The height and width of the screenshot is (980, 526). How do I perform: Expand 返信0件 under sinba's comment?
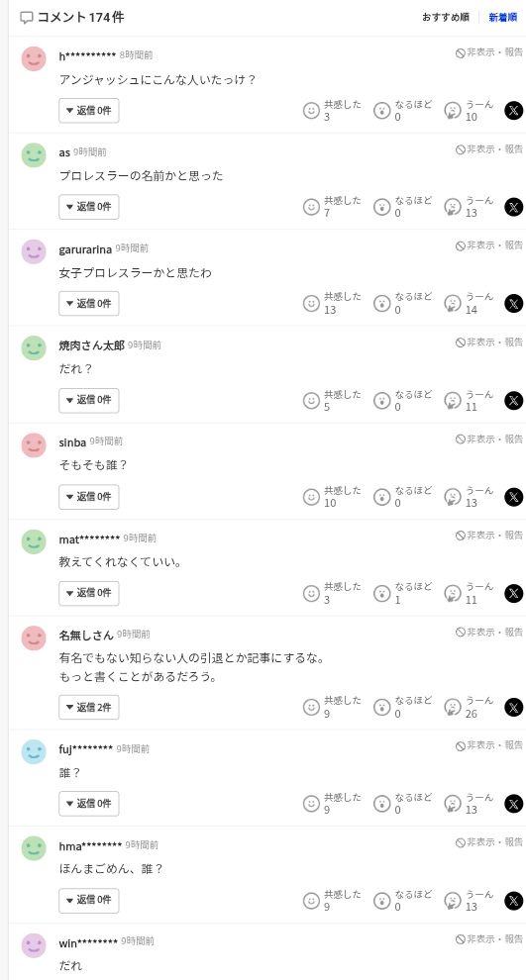[89, 497]
